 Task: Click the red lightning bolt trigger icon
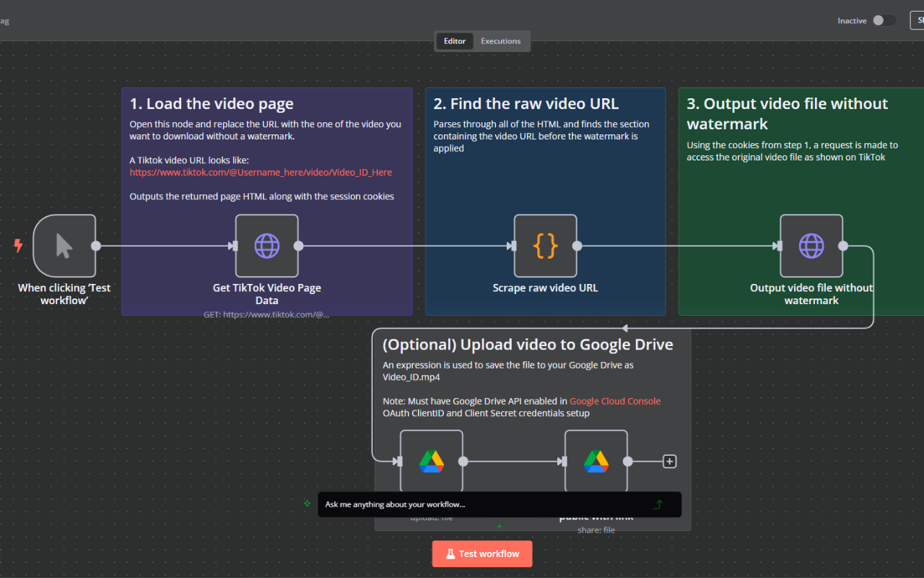coord(18,246)
